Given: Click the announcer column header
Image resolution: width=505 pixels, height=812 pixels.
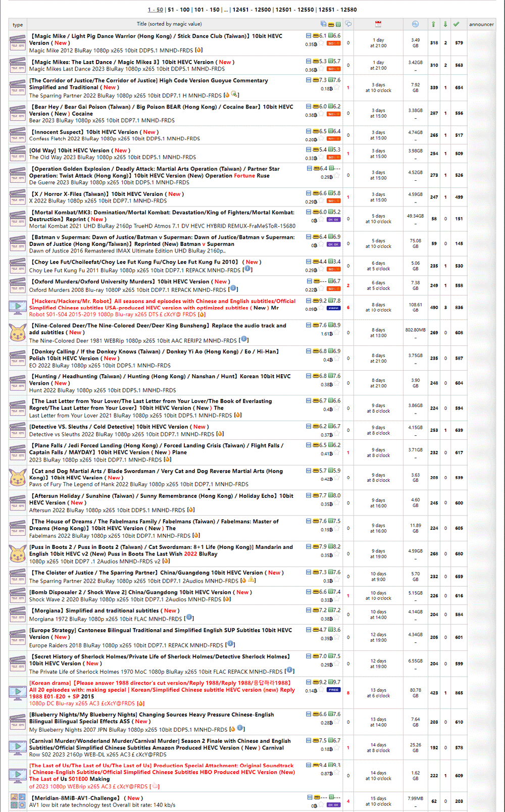Looking at the screenshot, I should (x=481, y=24).
